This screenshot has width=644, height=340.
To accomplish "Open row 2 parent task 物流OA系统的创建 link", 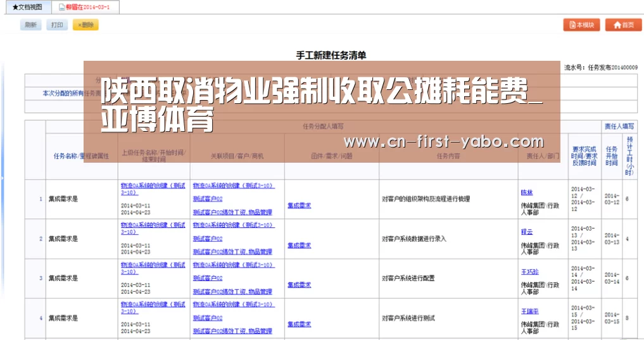I will (x=153, y=229).
